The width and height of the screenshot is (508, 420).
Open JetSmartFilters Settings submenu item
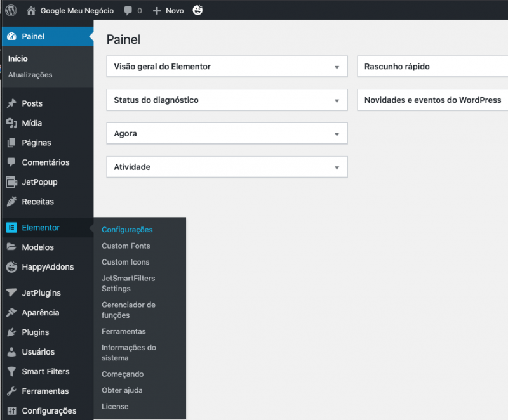(x=128, y=284)
